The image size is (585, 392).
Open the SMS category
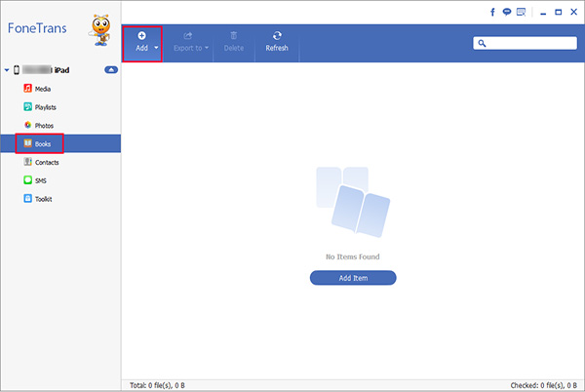[x=60, y=180]
